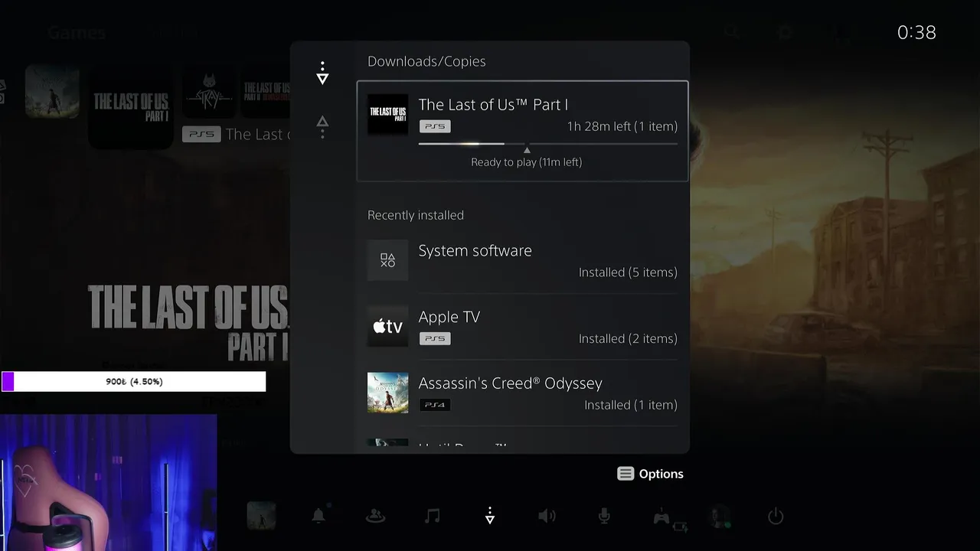Open the profile avatar in control center
This screenshot has width=980, height=551.
point(720,517)
